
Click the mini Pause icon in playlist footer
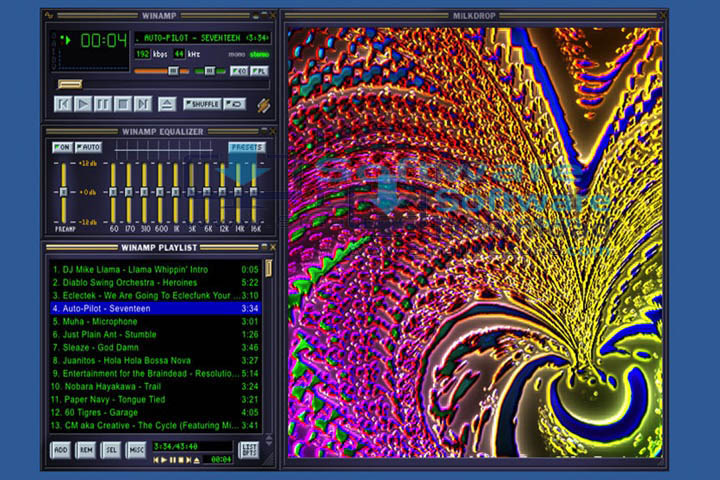tap(173, 460)
